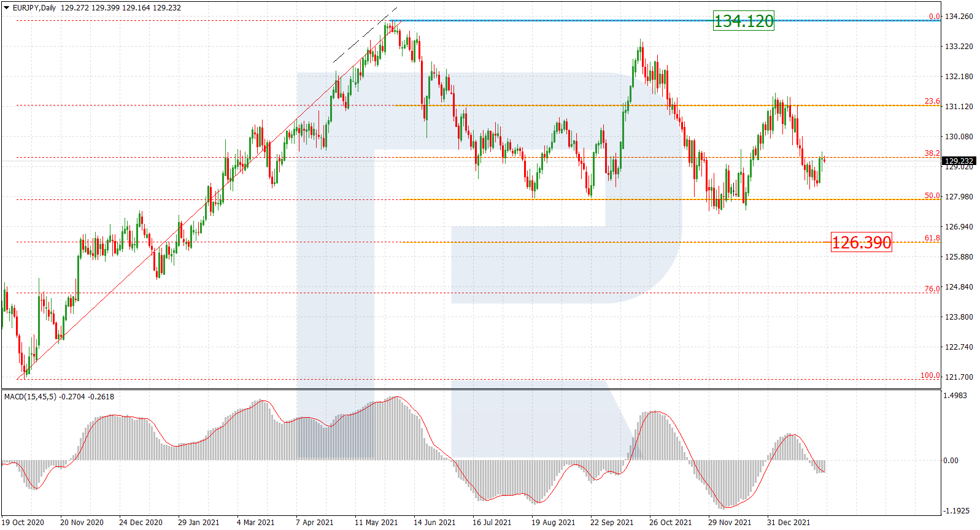This screenshot has width=980, height=530.
Task: Select the 76.0 Fibonacci level label
Action: tap(932, 288)
